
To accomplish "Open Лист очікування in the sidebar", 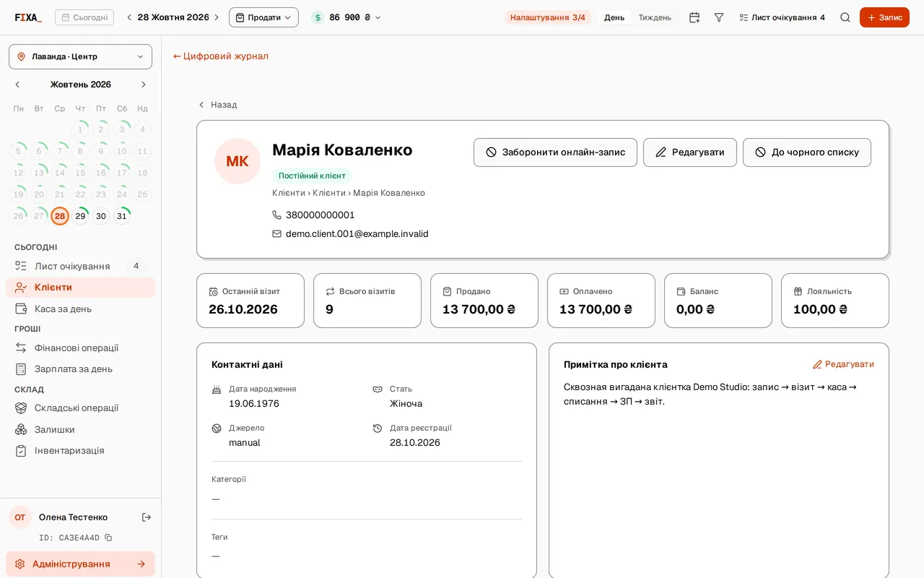I will point(80,266).
